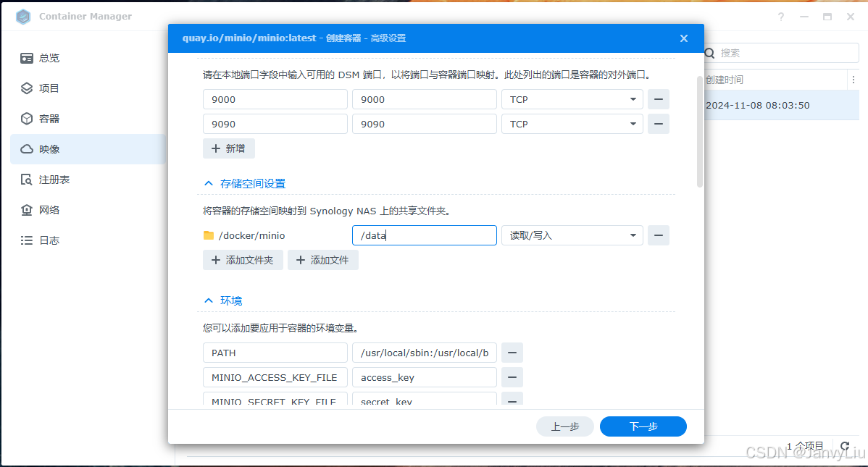This screenshot has width=868, height=467.
Task: Click the search magnifier icon
Action: [709, 53]
